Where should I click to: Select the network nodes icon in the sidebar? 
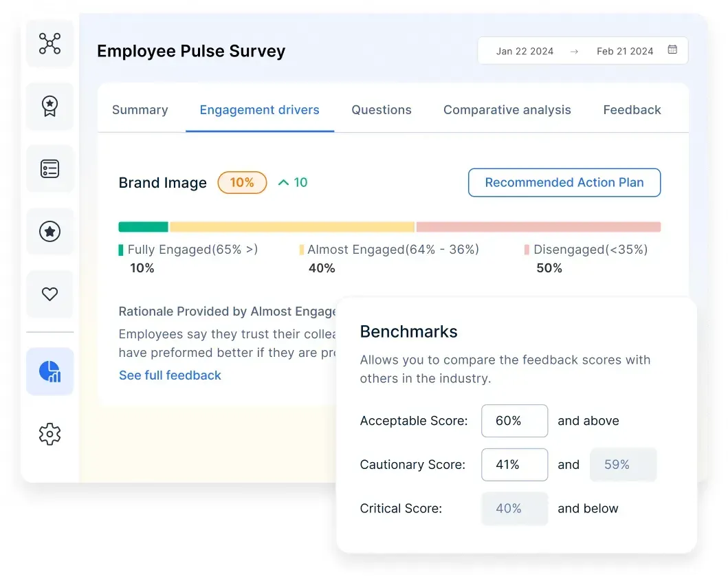pos(49,43)
